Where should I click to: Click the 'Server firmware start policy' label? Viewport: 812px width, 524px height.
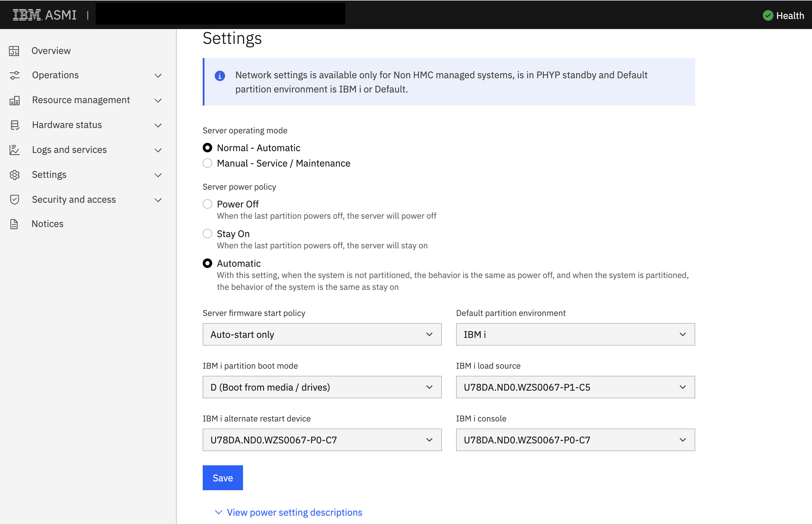click(x=254, y=313)
